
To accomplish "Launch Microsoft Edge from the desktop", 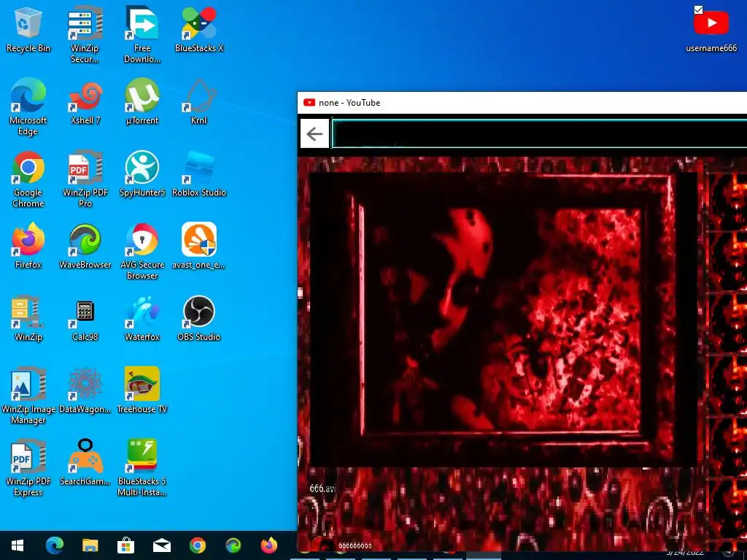I will [x=28, y=107].
